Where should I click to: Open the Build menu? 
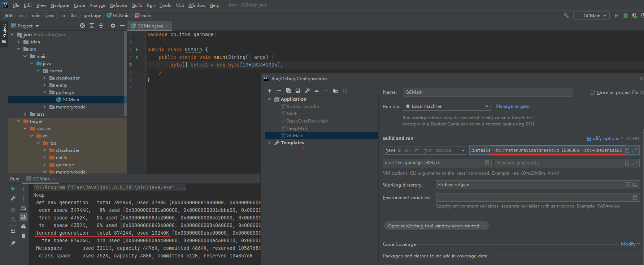coord(137,5)
